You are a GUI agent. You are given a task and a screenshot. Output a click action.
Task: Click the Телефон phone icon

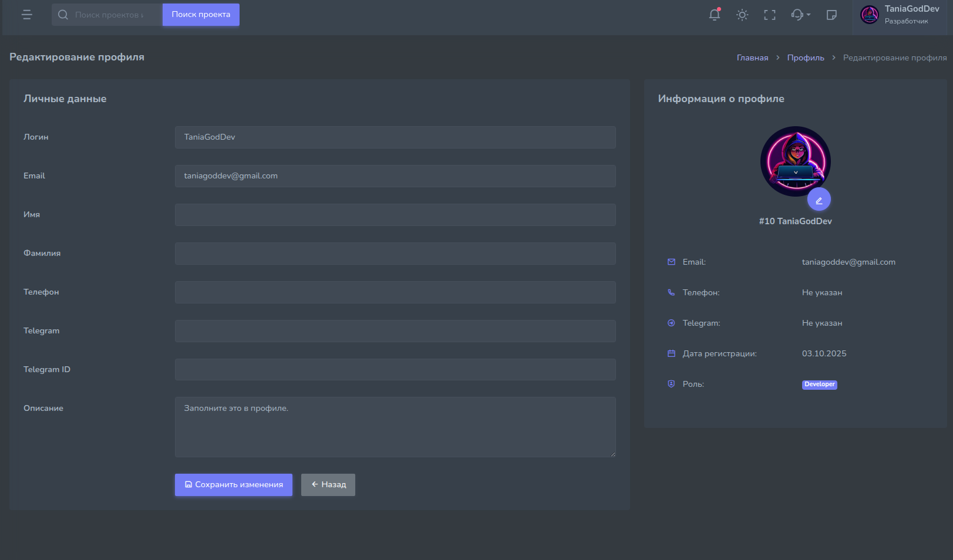pyautogui.click(x=671, y=292)
